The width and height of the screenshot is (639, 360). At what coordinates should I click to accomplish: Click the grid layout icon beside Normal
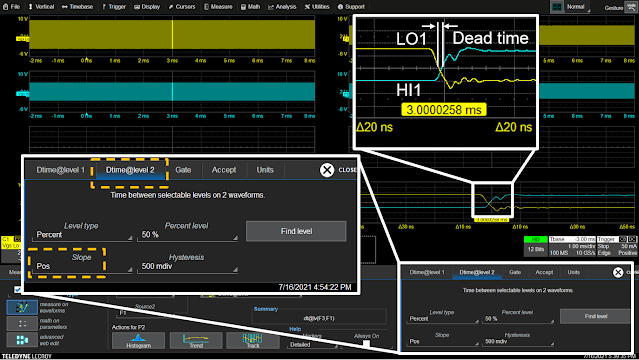pyautogui.click(x=557, y=7)
